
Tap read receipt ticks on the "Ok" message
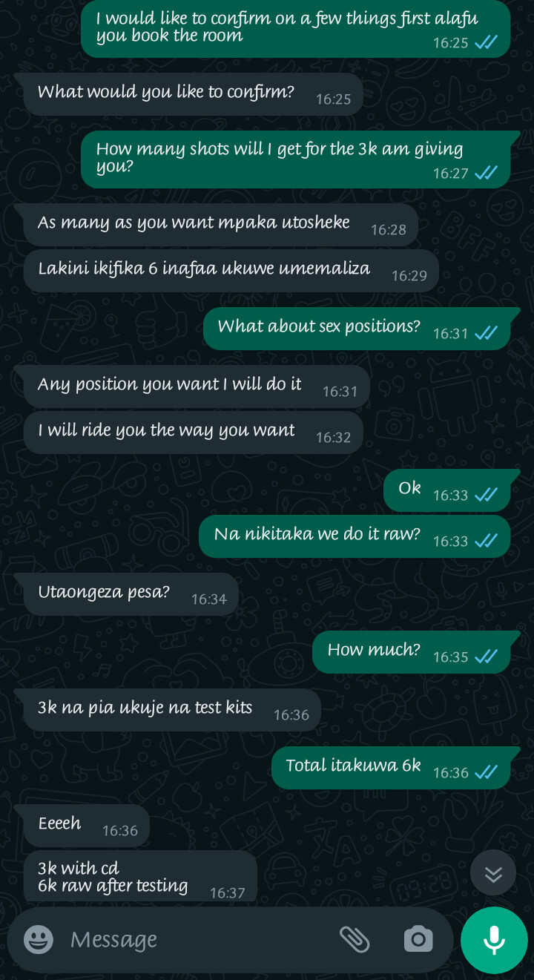pos(487,495)
